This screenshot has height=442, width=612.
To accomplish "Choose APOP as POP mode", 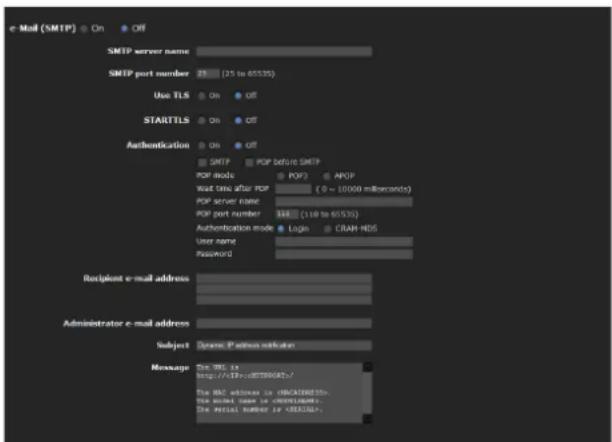I will click(326, 176).
